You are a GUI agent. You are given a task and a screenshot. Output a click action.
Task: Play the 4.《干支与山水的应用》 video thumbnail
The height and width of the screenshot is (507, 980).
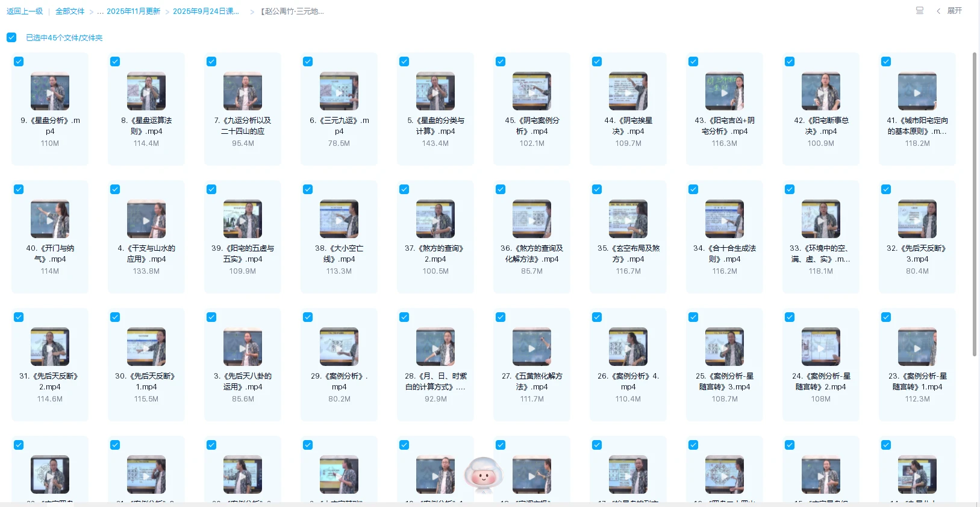146,219
